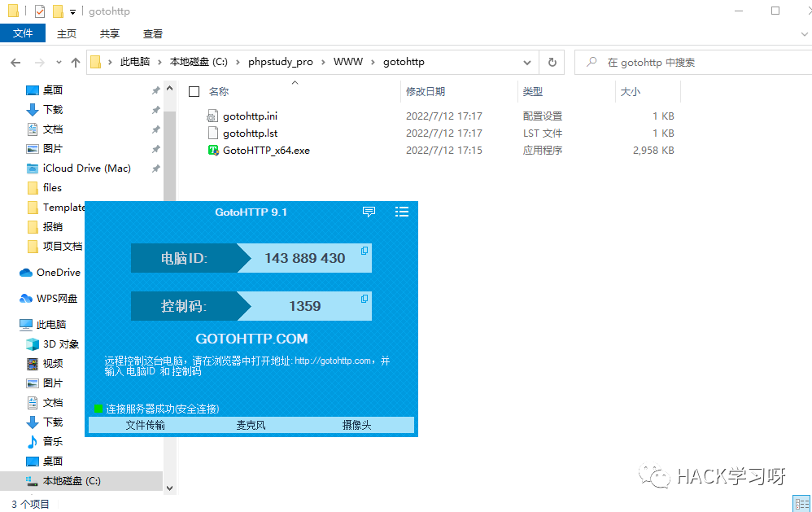Refresh the gotohttp folder view
Screen dimensions: 812x512
tap(552, 62)
